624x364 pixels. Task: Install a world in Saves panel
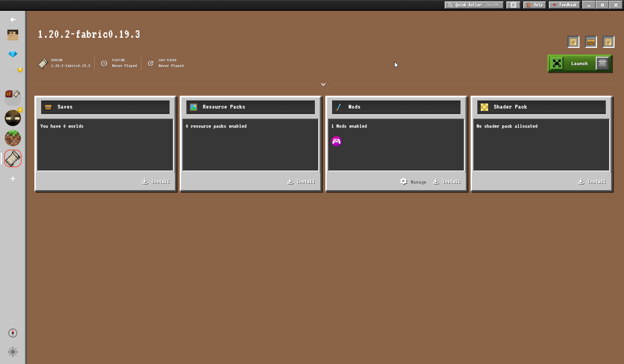coord(156,182)
